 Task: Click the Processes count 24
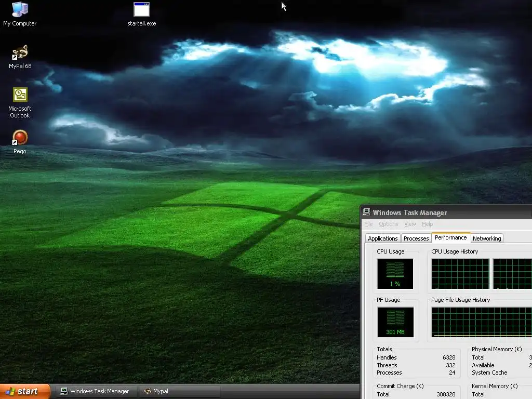pos(452,373)
